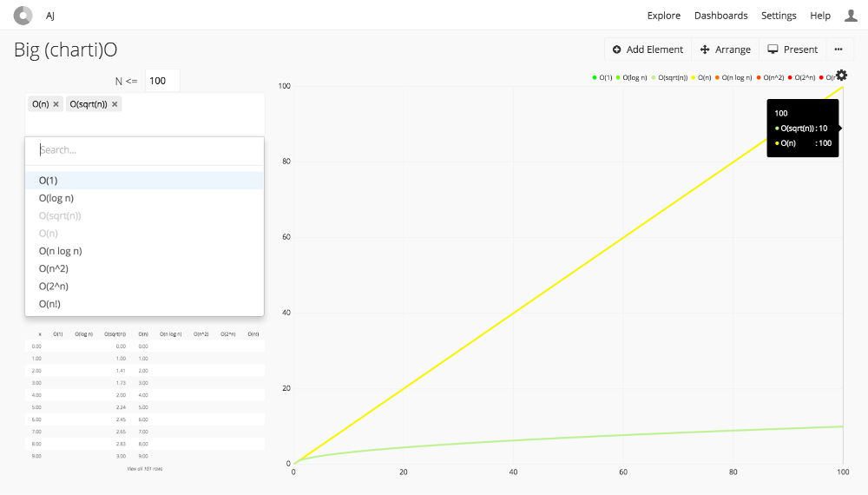This screenshot has height=495, width=868.
Task: Toggle O(2^n) series in chart legend
Action: [801, 77]
